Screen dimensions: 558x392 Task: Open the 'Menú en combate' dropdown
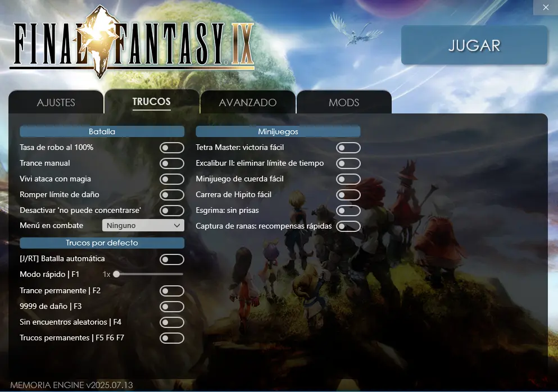[x=143, y=225]
